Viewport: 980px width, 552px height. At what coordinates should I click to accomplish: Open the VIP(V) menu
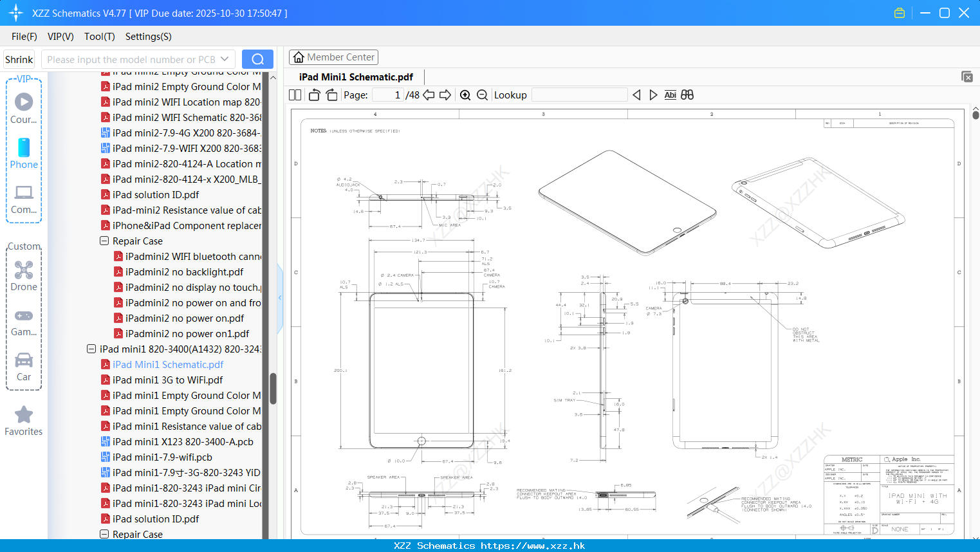(x=60, y=37)
